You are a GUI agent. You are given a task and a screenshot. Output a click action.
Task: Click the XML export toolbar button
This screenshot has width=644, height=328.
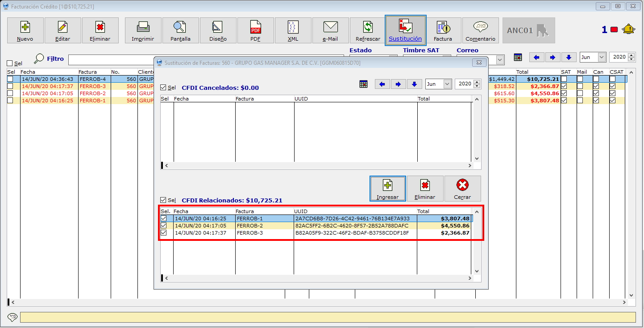click(x=293, y=30)
